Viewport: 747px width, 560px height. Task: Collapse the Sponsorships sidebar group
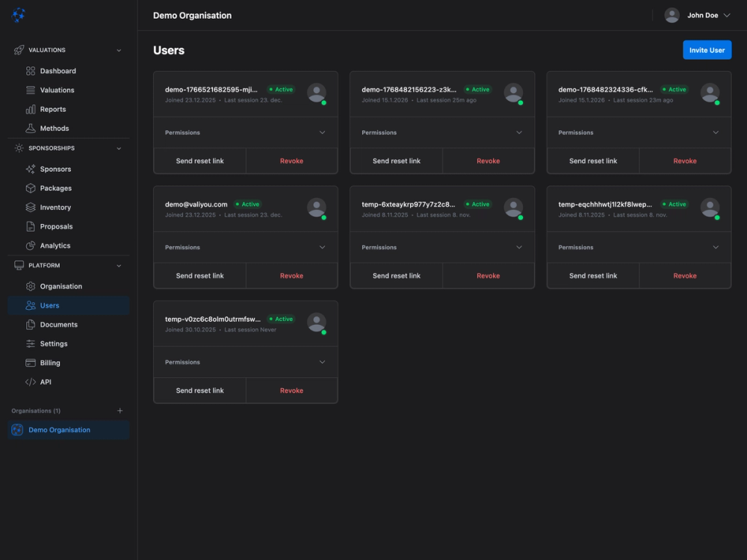click(x=118, y=148)
